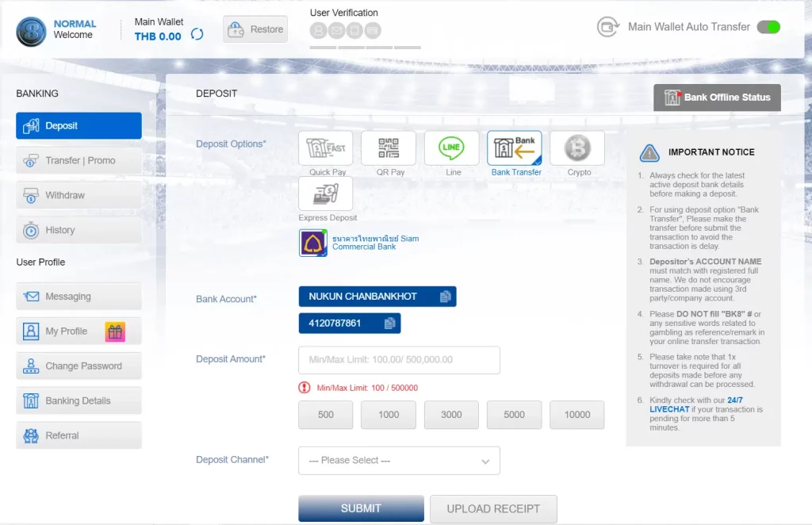812x525 pixels.
Task: Open the Withdraw banking page
Action: coord(79,195)
